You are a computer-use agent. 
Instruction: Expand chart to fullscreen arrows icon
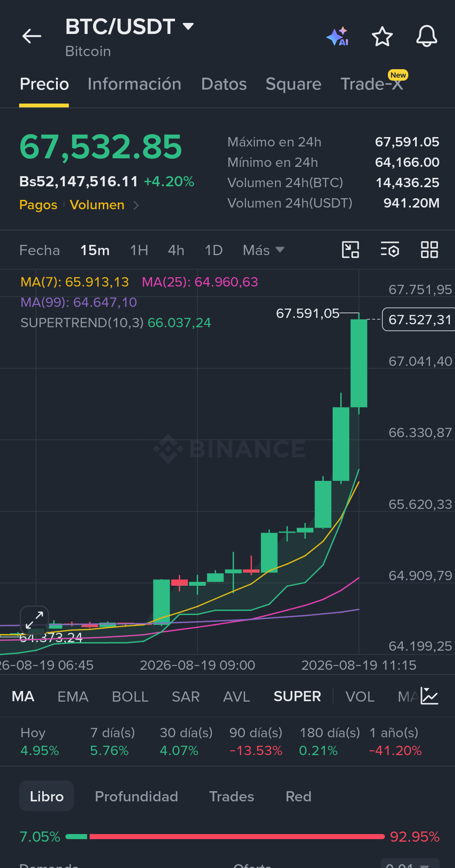coord(34,620)
